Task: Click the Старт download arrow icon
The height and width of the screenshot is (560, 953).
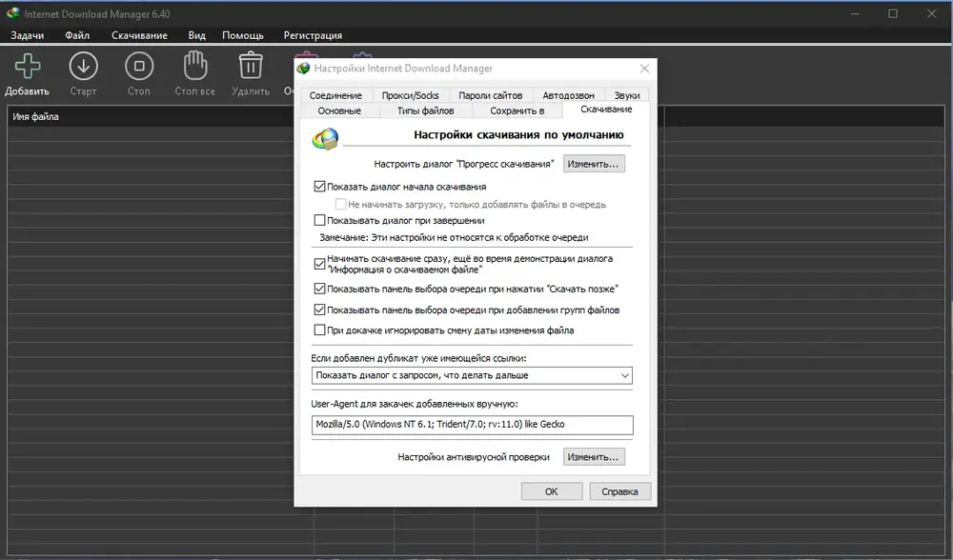Action: [x=83, y=67]
